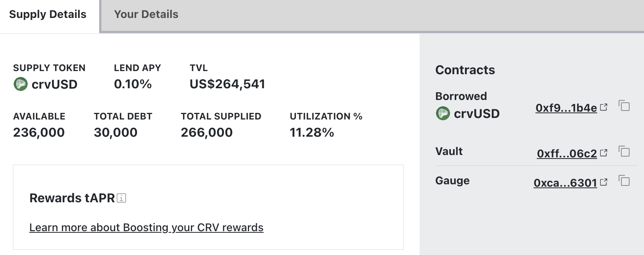Click the Utilization value 11.28%
This screenshot has width=644, height=255.
[311, 133]
